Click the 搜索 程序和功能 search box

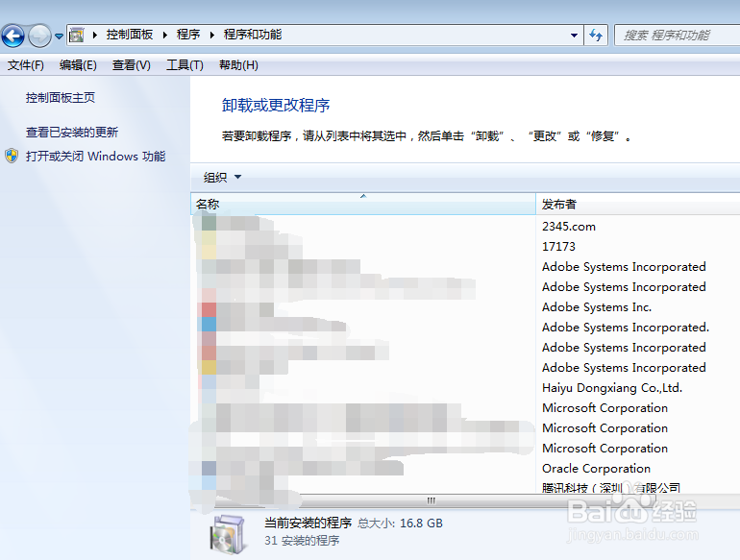pos(678,36)
